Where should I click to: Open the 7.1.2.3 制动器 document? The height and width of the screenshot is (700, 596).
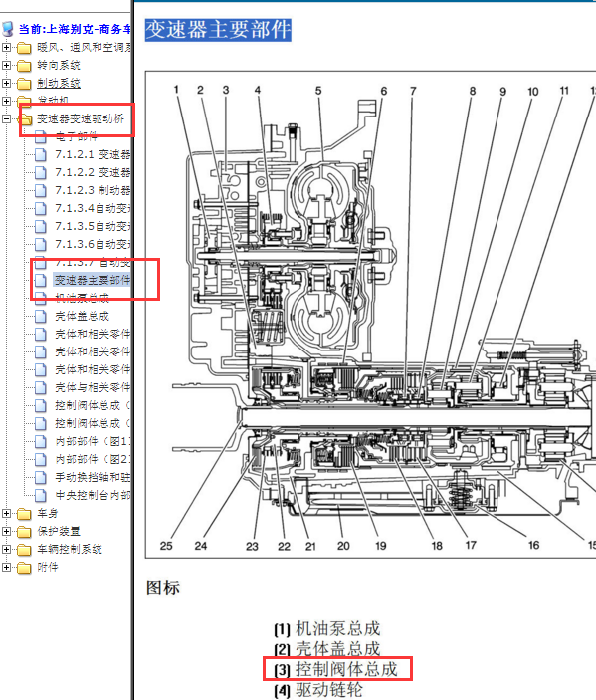click(93, 190)
